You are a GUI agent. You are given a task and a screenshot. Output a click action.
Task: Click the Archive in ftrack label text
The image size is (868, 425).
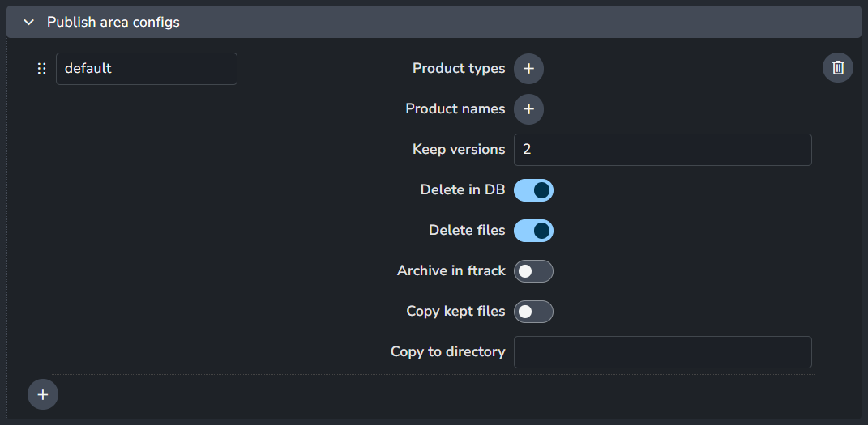451,271
